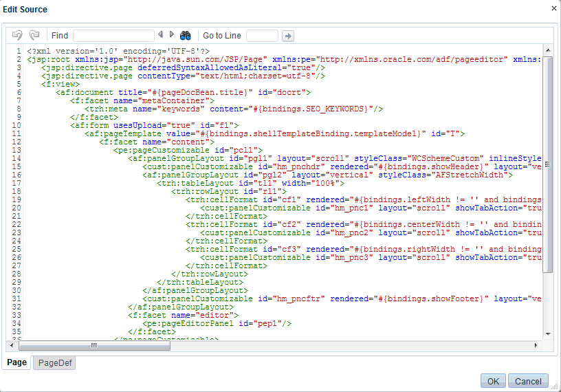Click the vertical scrollbar up arrow
Screen dimensions: 561x392
click(548, 50)
